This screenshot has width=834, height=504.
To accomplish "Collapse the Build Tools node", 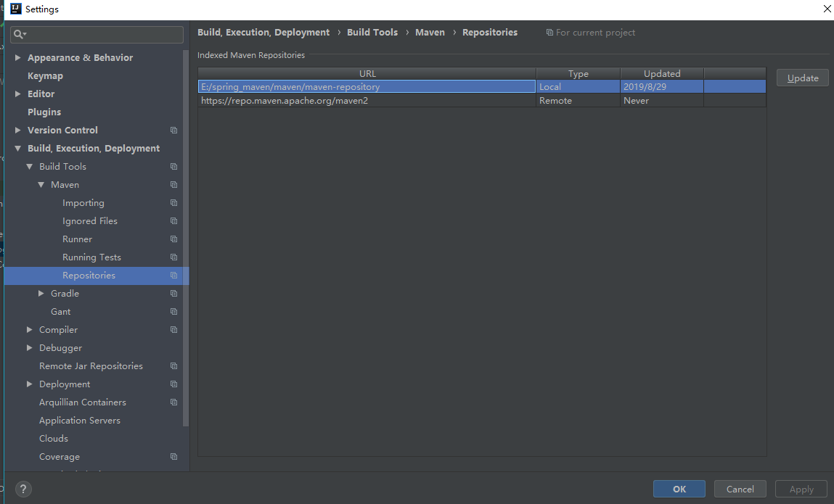I will coord(29,166).
